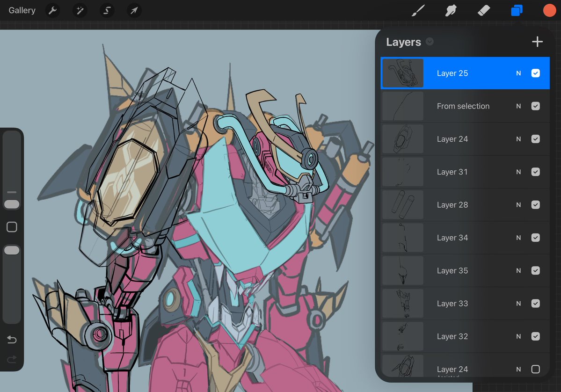561x392 pixels.
Task: Click the brush size slider handle
Action: point(12,204)
